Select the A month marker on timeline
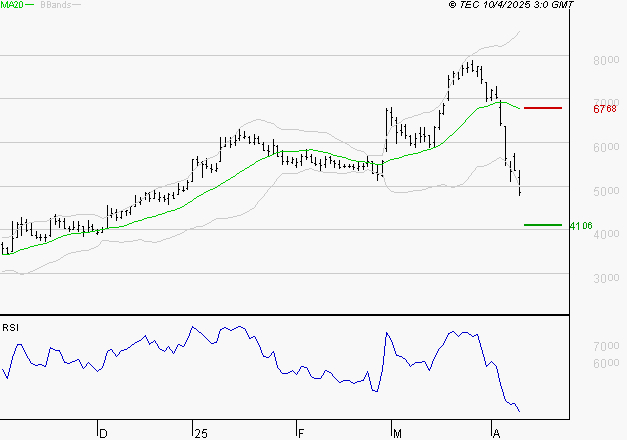This screenshot has height=440, width=627. click(x=495, y=432)
